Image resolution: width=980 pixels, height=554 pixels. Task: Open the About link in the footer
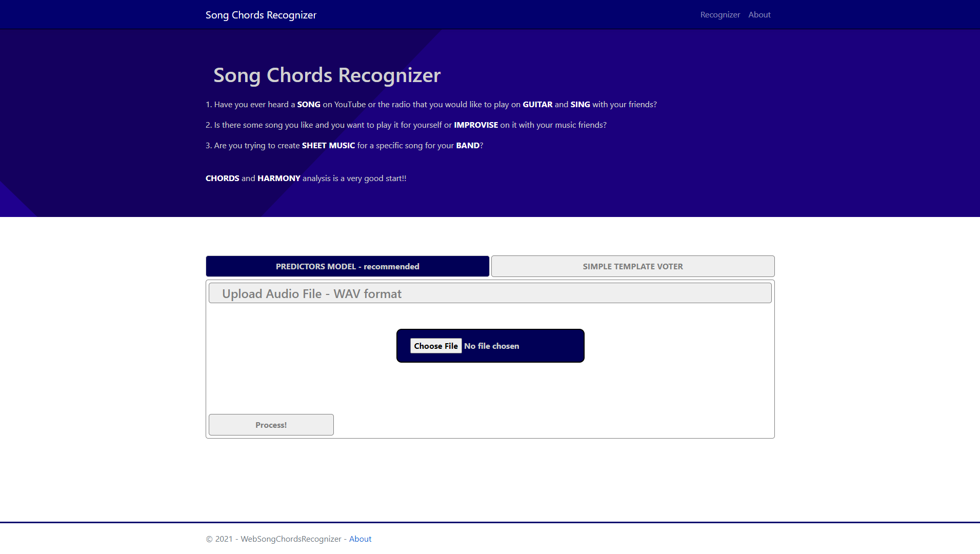pos(360,539)
